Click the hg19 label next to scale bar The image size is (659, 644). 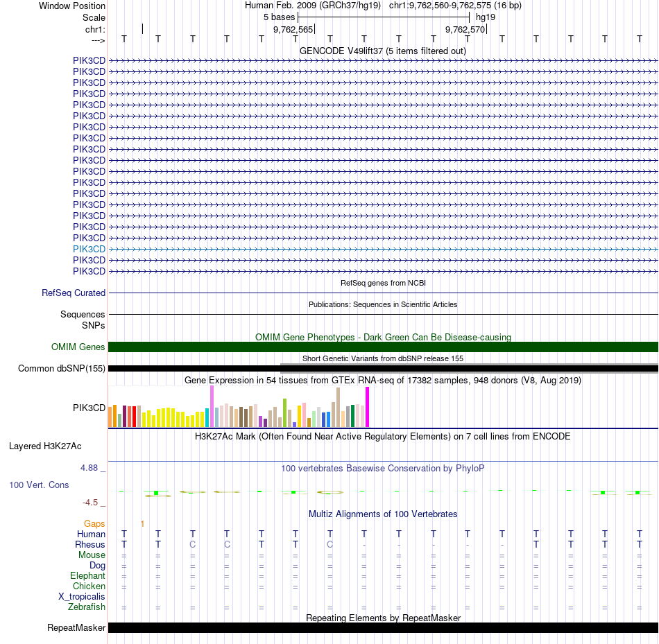tap(486, 17)
